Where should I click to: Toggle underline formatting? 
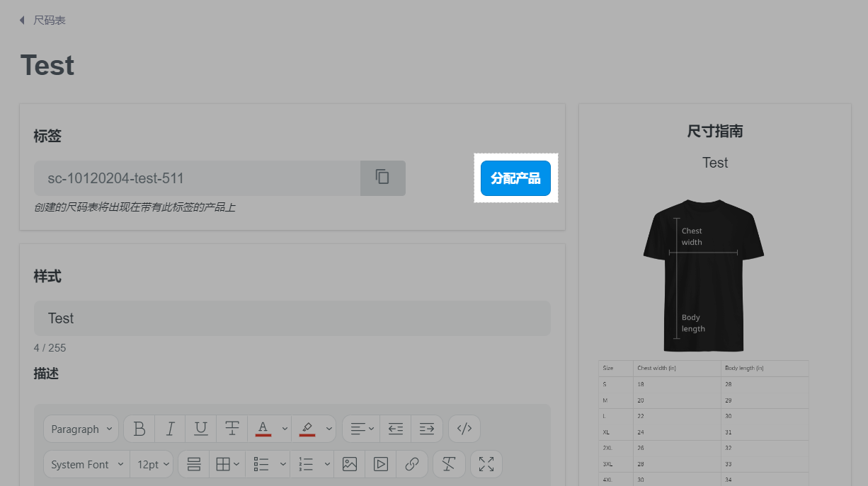[201, 429]
